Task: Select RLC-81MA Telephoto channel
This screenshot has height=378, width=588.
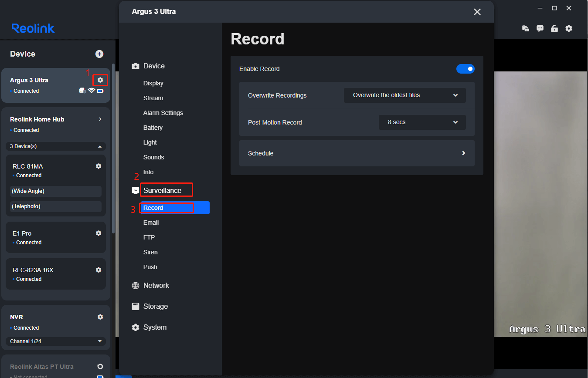Action: coord(56,206)
